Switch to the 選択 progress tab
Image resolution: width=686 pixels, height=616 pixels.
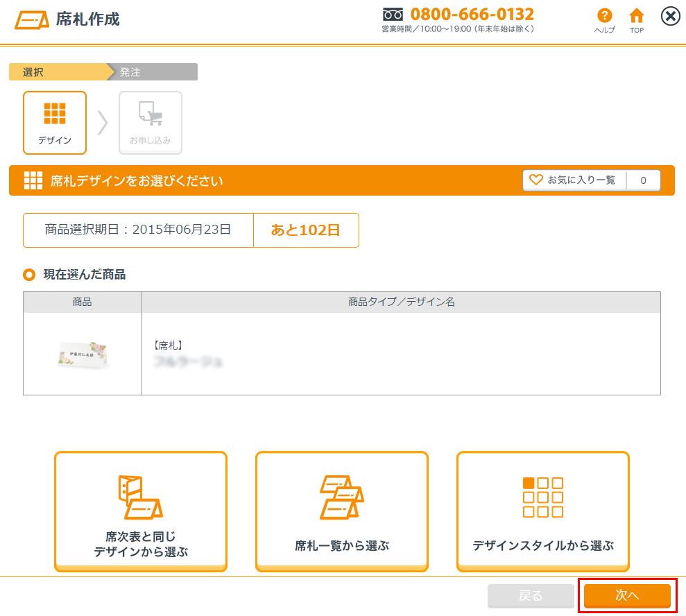coord(59,72)
